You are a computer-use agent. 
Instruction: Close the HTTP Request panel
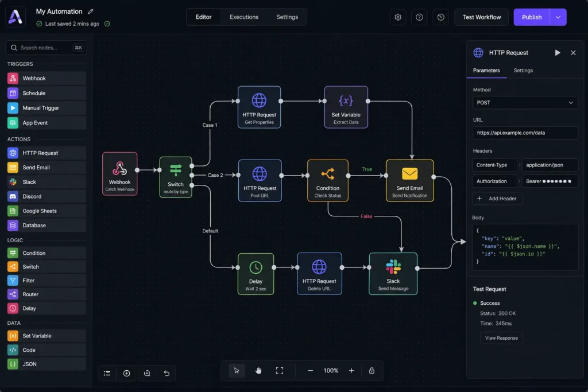(573, 53)
